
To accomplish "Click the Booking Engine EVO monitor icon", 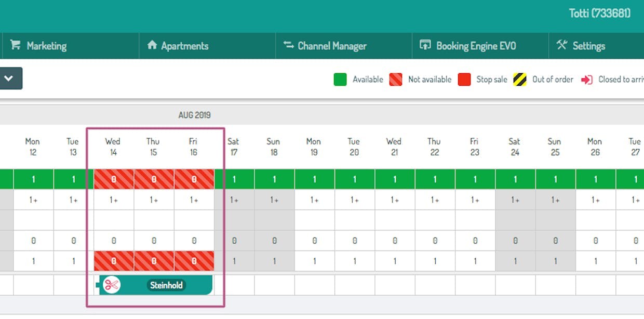I will (x=425, y=45).
